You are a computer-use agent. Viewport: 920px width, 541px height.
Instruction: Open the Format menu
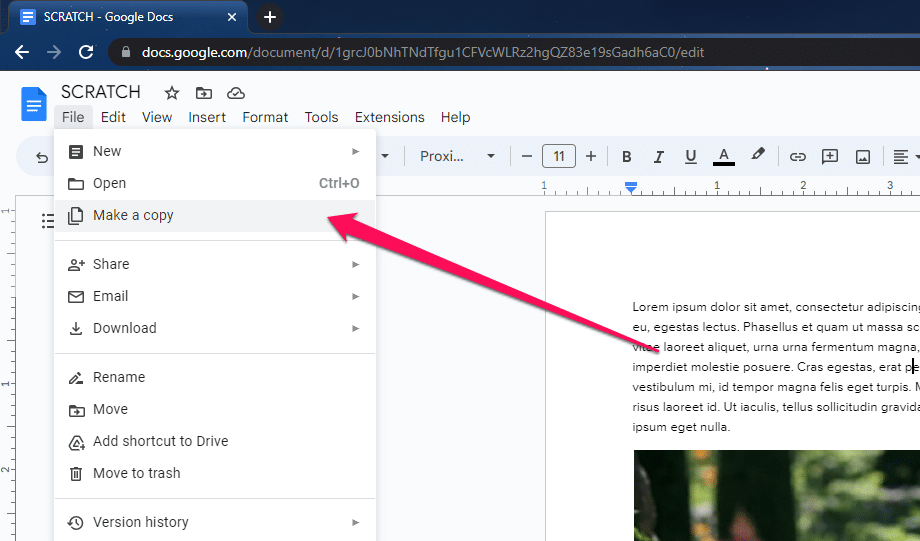point(265,117)
